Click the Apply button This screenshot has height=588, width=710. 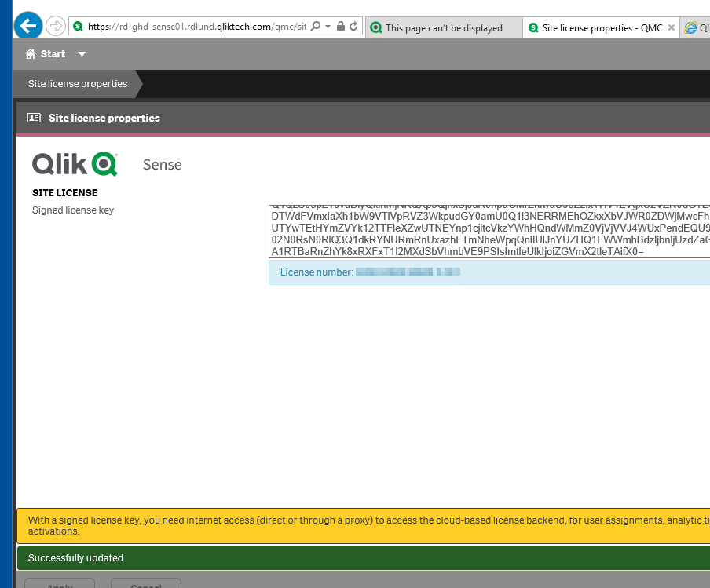pos(60,585)
